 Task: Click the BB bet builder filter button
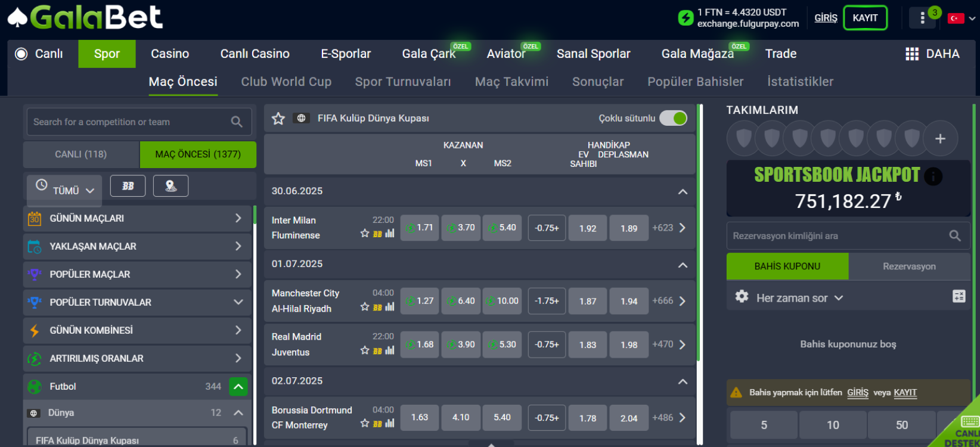(x=128, y=186)
